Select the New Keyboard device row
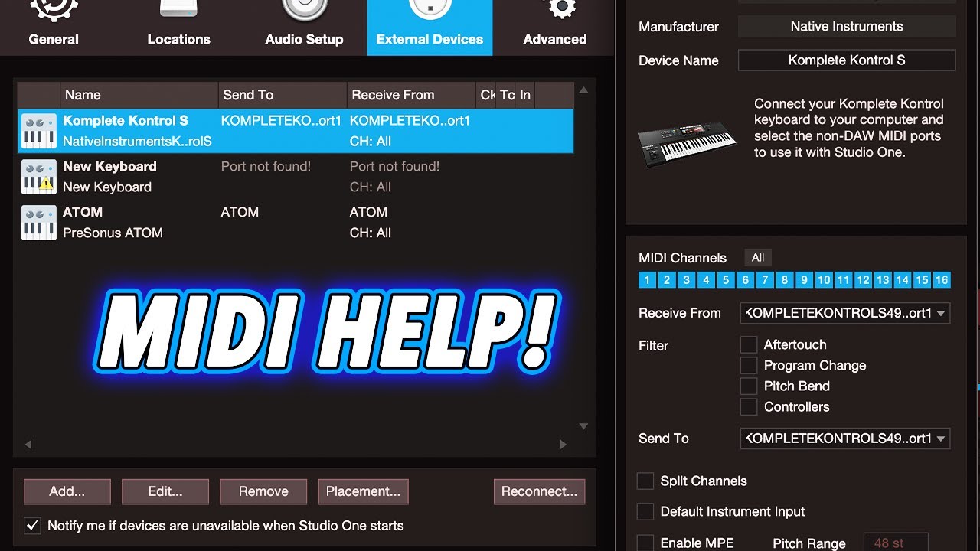980x551 pixels. tap(296, 177)
